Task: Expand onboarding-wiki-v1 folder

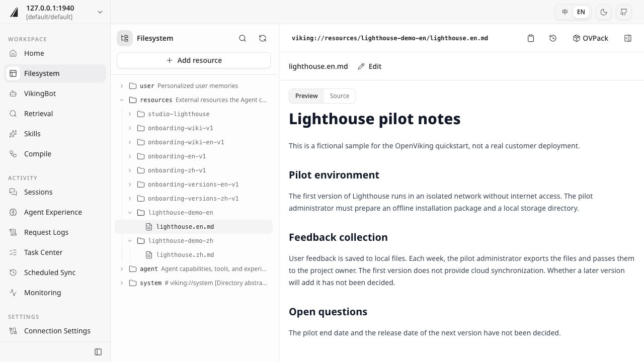Action: coord(130,128)
